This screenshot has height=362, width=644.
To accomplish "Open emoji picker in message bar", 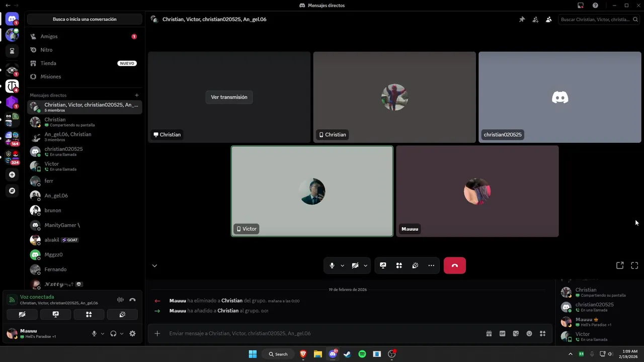I will coord(529,333).
